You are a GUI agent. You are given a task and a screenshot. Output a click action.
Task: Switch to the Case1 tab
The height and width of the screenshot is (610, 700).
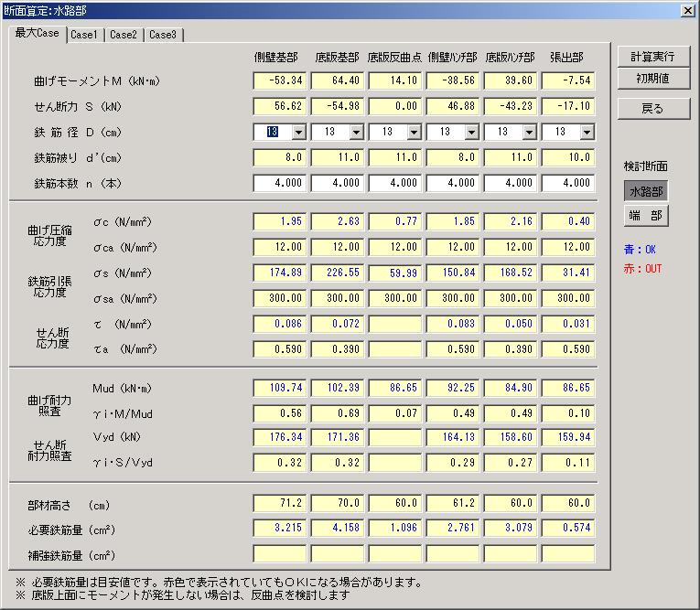point(84,35)
